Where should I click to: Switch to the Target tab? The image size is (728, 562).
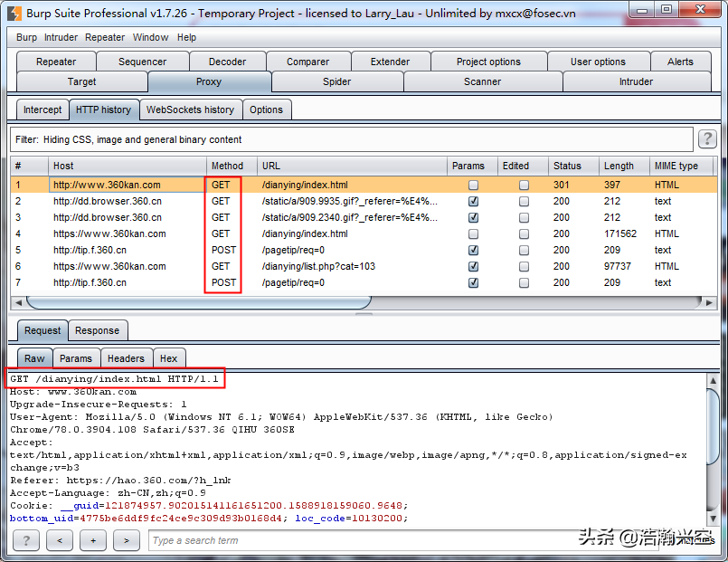[81, 81]
